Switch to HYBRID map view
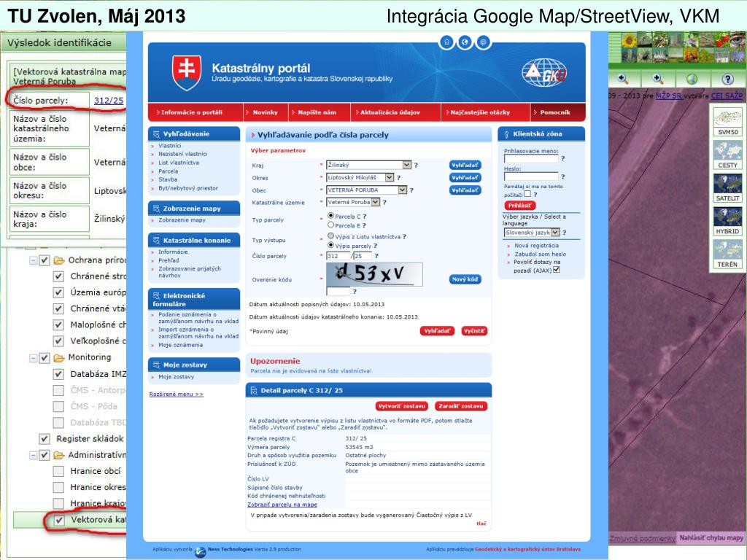 727,221
